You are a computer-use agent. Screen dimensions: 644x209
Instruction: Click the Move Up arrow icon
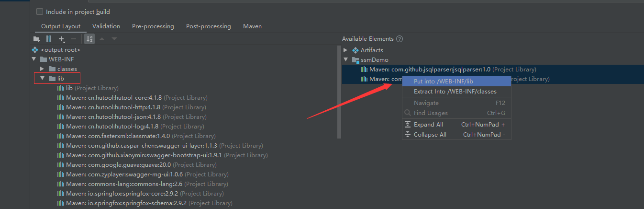[102, 39]
